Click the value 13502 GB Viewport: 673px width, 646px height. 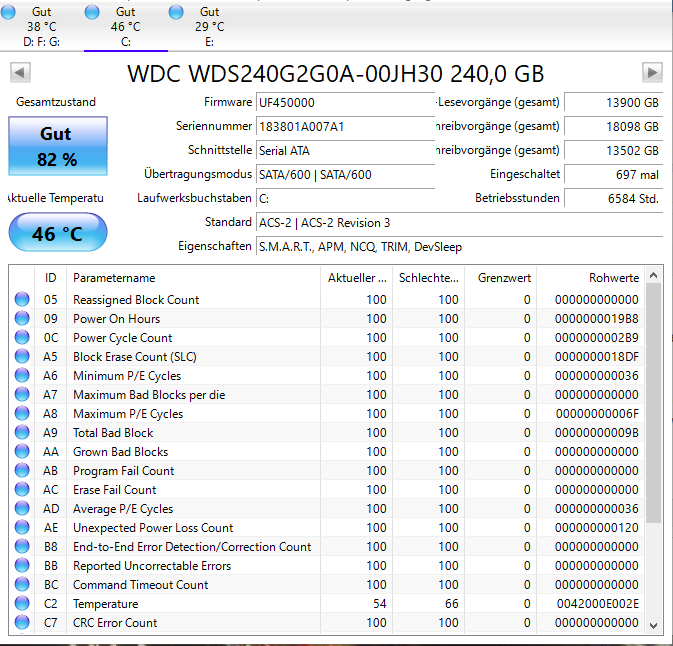pyautogui.click(x=613, y=151)
